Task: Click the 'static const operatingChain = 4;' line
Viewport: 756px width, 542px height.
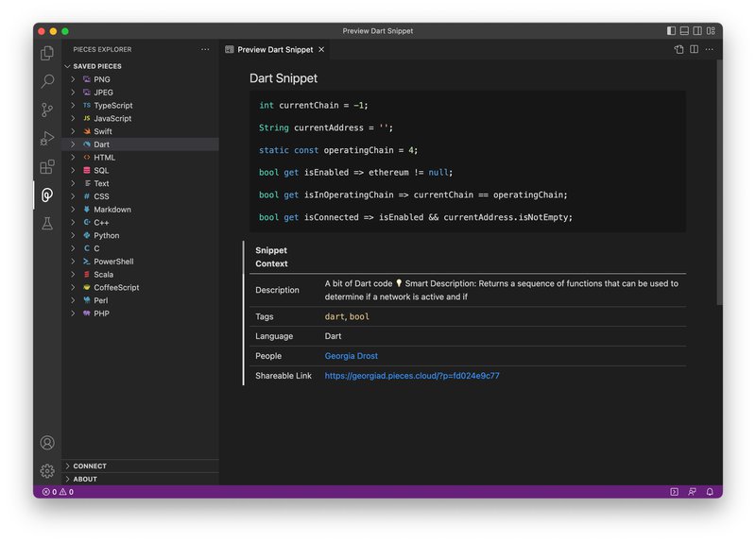Action: (338, 150)
